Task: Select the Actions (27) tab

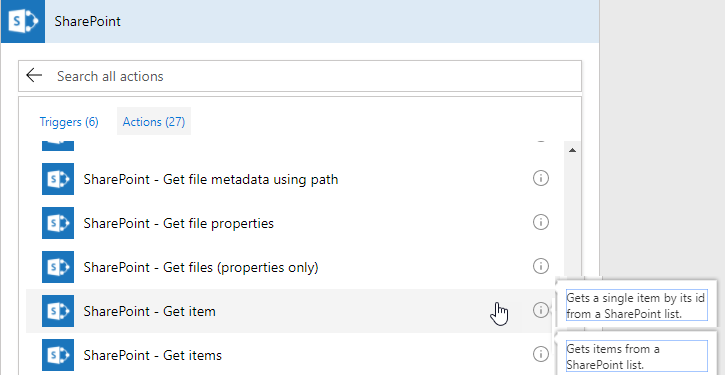Action: coord(154,122)
